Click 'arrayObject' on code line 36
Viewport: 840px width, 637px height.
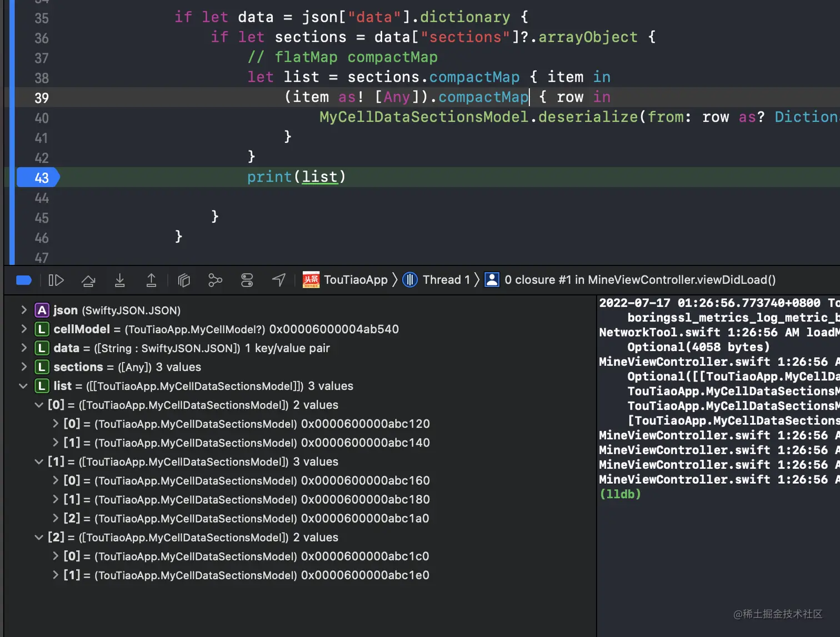(588, 37)
